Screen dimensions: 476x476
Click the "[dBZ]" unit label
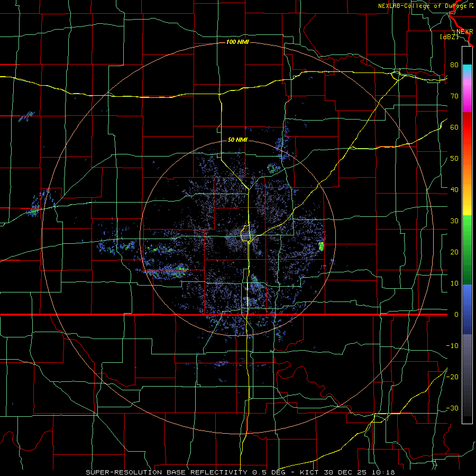pos(449,36)
